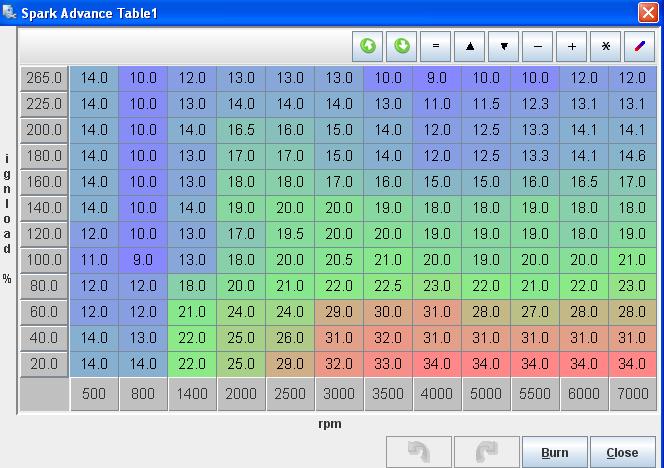Click the black down-triangle decrement icon
This screenshot has width=664, height=468.
tap(504, 46)
